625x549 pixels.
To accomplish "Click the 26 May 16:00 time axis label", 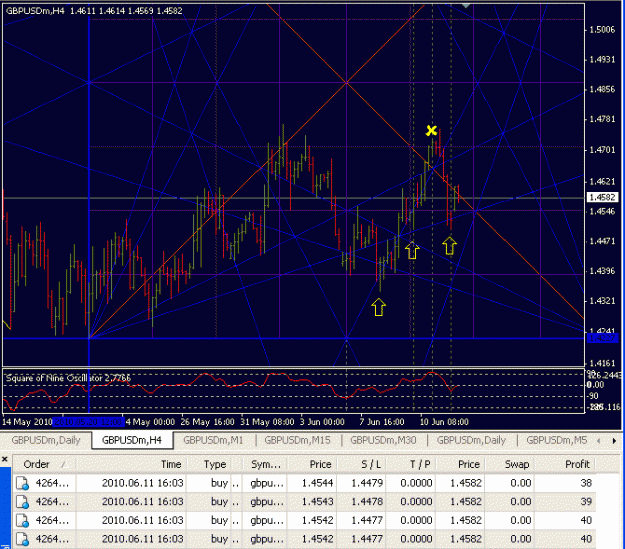I will click(x=207, y=422).
